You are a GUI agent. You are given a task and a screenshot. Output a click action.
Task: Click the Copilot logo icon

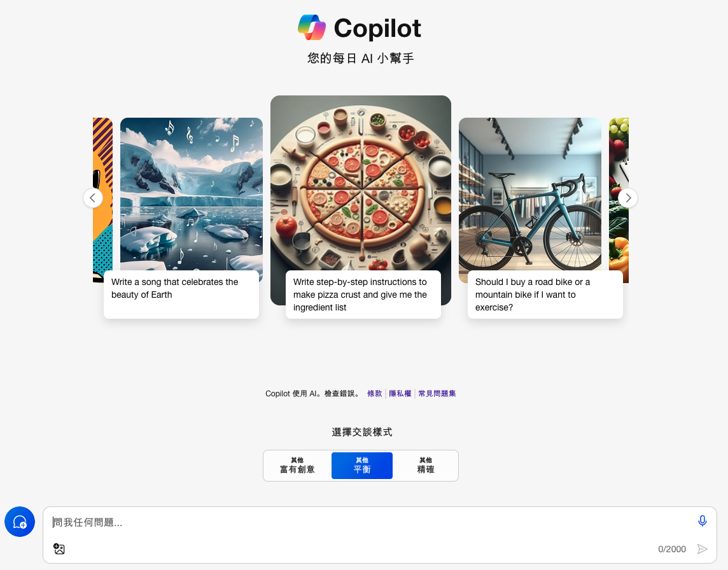(x=312, y=27)
